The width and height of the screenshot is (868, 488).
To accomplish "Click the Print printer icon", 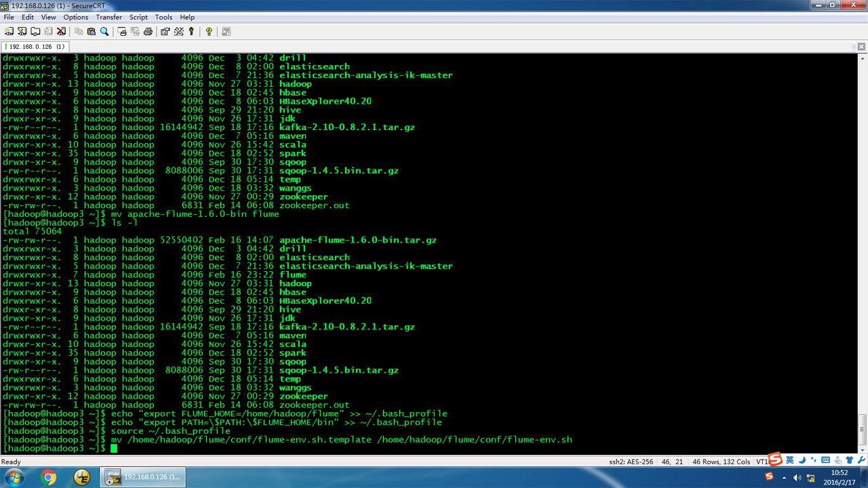I will pos(148,31).
